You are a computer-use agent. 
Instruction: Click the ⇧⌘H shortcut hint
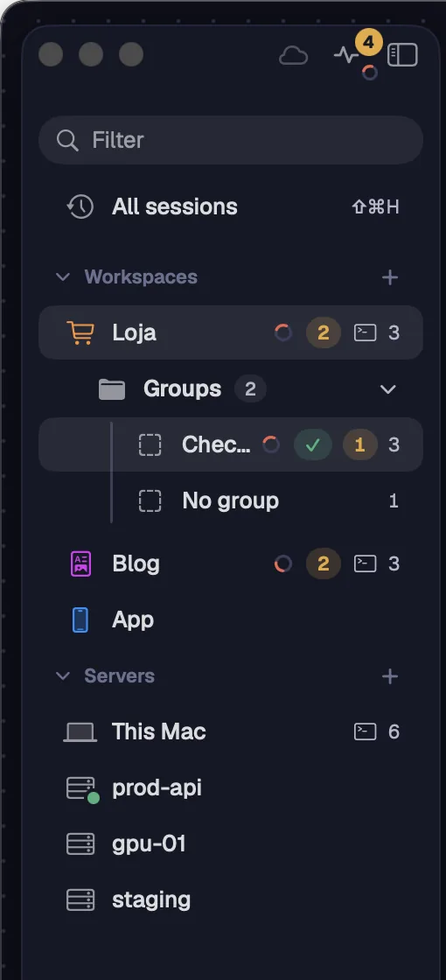tap(375, 206)
